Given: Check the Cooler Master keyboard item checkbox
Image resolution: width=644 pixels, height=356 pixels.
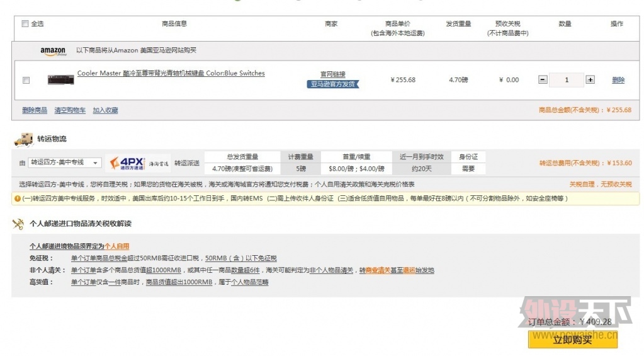Looking at the screenshot, I should [26, 80].
